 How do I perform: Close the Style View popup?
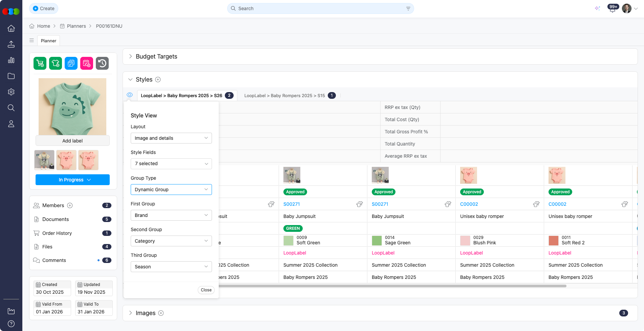point(206,290)
